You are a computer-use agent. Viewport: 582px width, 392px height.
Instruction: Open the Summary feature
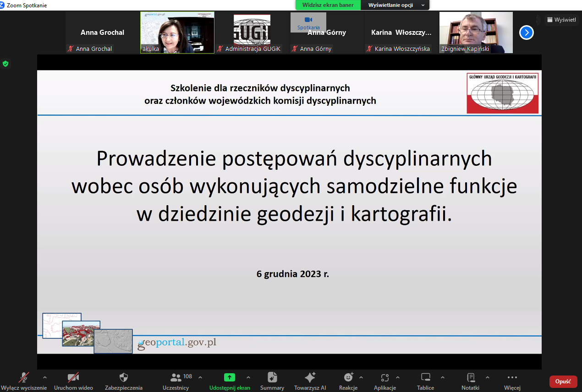point(272,378)
